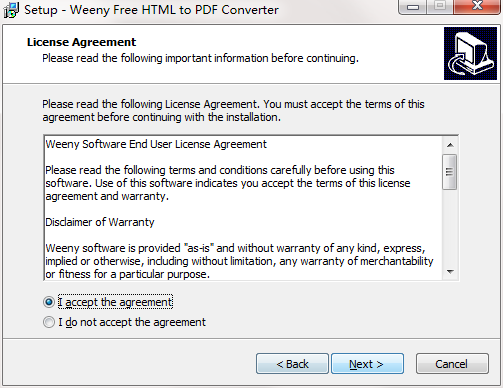
Task: Click 'Weeny Software End User License Agreement' line
Action: pyautogui.click(x=156, y=144)
